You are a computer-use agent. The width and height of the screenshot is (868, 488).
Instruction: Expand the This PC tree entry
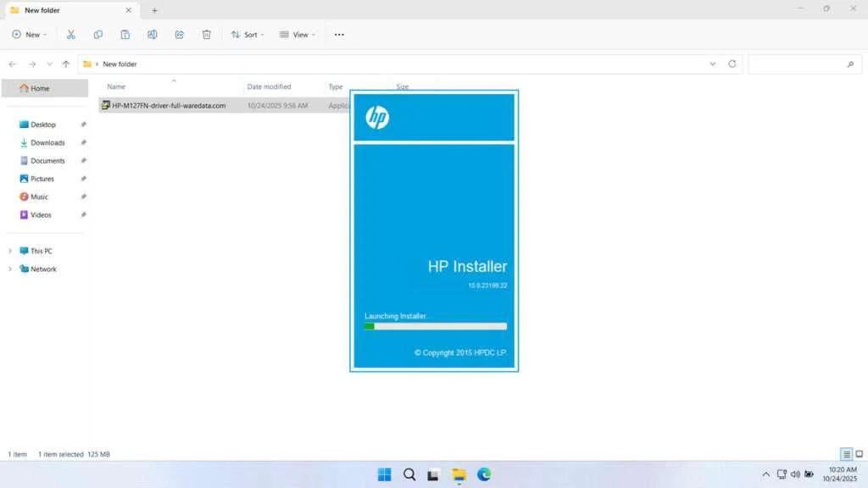12,251
